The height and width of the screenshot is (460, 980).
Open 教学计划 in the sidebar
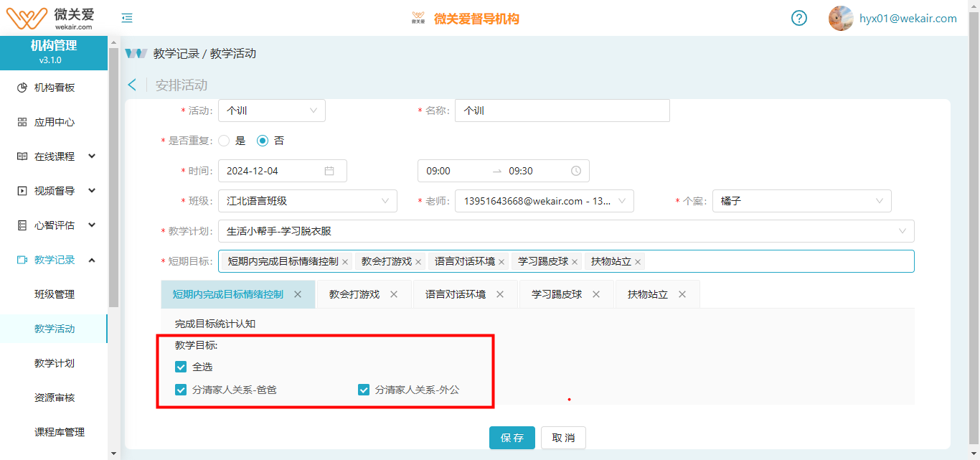click(55, 363)
